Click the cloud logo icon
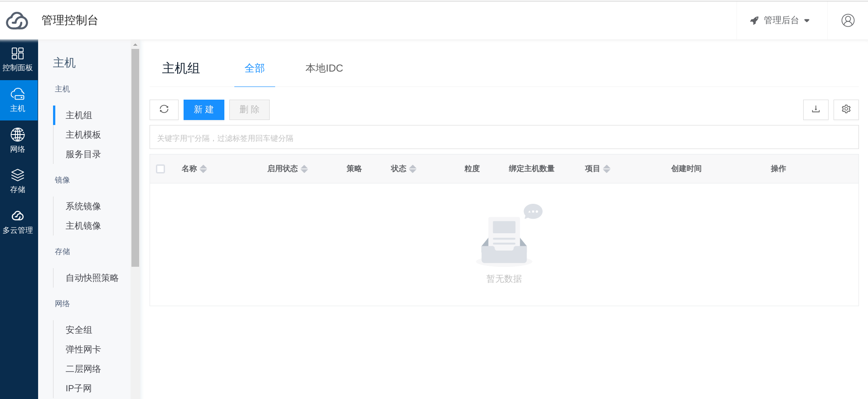 pos(17,21)
